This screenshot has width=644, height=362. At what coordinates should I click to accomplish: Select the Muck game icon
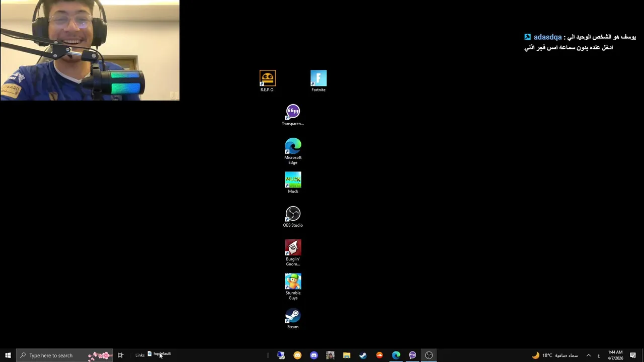click(x=293, y=183)
